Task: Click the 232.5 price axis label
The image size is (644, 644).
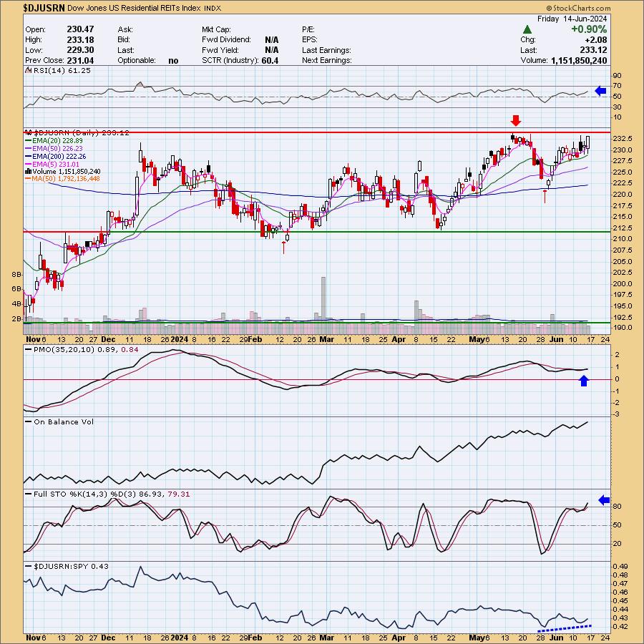Action: (623, 139)
